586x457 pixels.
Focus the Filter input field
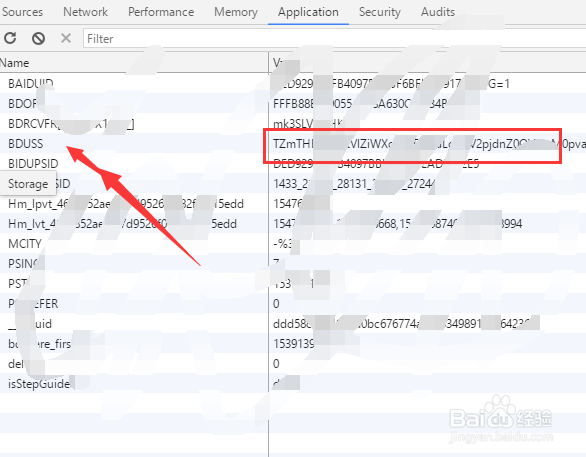[334, 38]
